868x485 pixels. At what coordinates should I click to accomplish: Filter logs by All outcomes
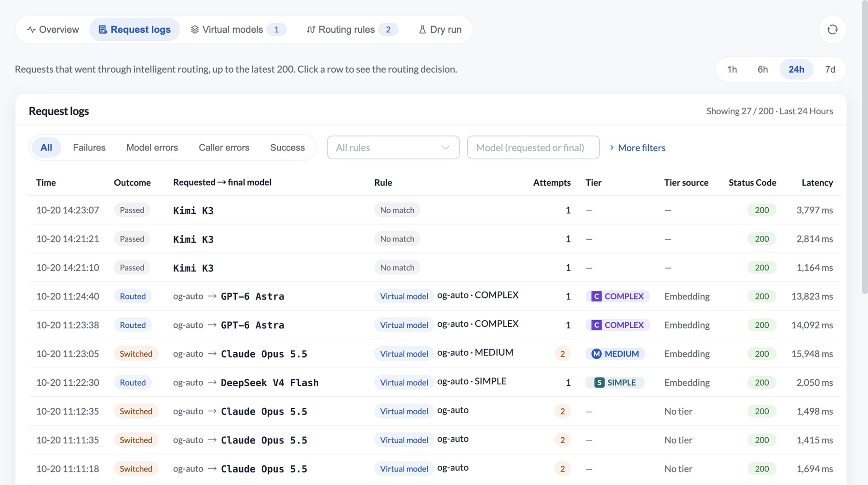coord(46,148)
